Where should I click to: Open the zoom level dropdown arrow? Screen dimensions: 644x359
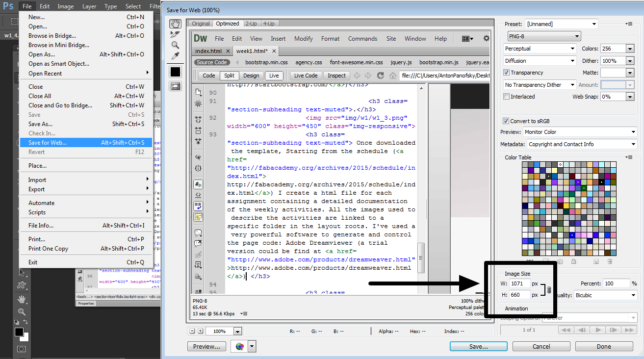[x=238, y=332]
